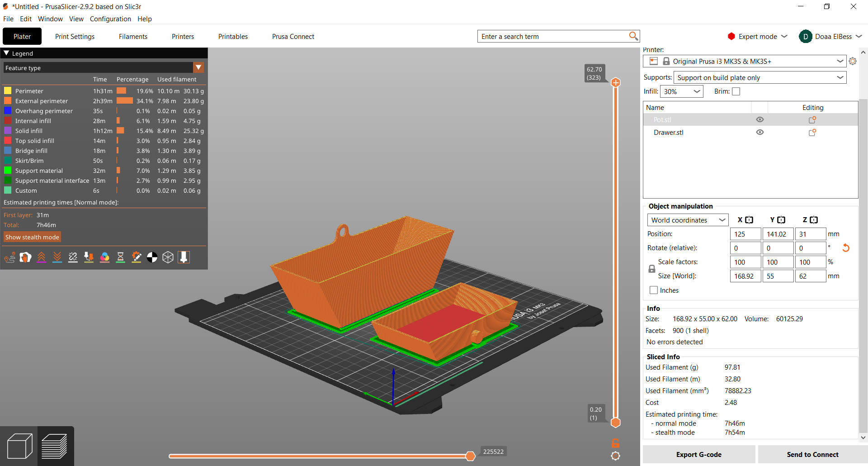Screen dimensions: 868x466
Task: Check the Inches checkbox
Action: 654,290
